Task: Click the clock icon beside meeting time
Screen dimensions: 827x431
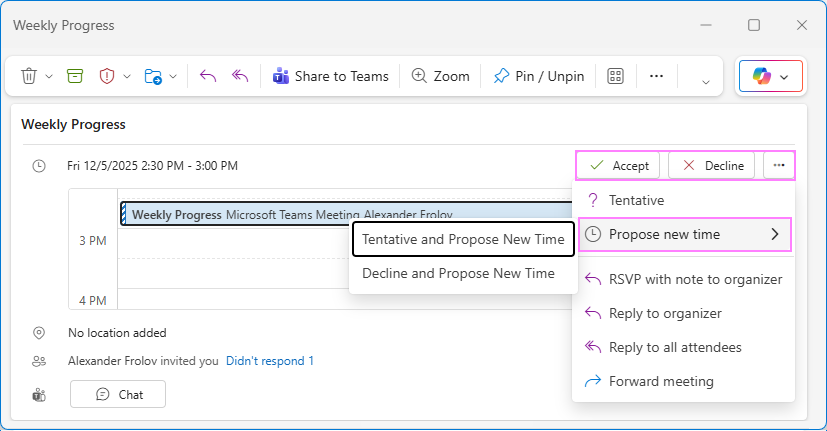Action: coord(39,166)
